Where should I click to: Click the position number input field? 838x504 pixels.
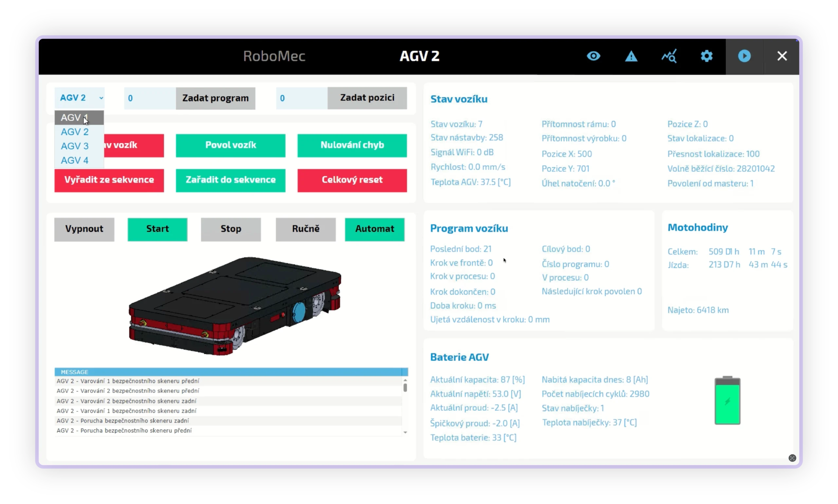pyautogui.click(x=301, y=98)
